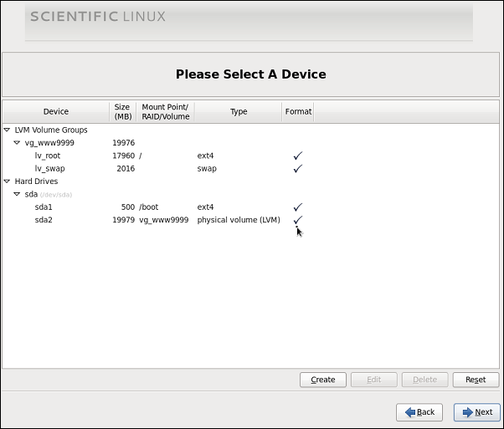Collapse the LVM Volume Groups tree
The image size is (504, 429).
coord(7,130)
